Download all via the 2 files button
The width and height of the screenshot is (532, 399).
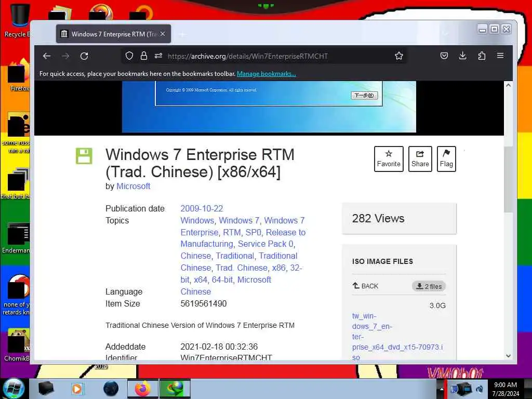pos(429,286)
